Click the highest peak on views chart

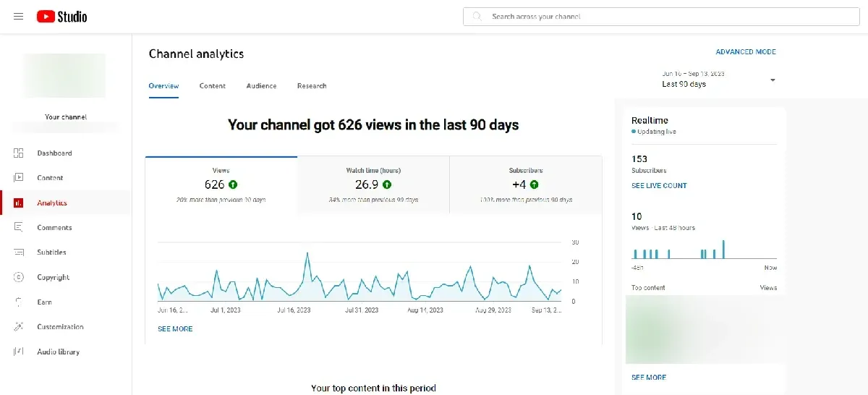click(x=307, y=253)
